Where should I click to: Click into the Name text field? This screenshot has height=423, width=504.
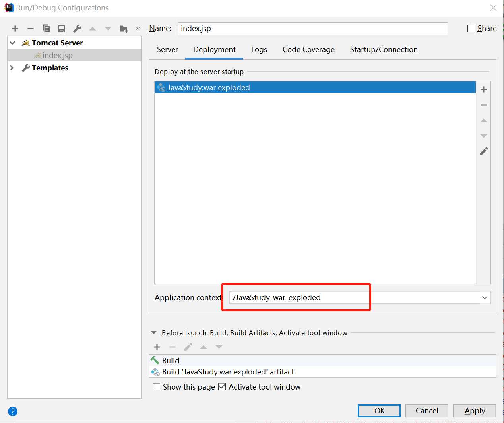[313, 29]
